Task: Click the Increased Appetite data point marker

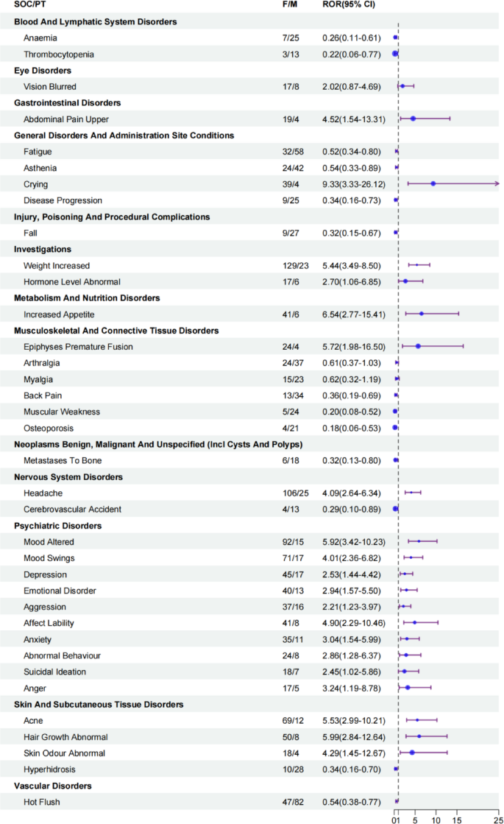Action: click(422, 314)
